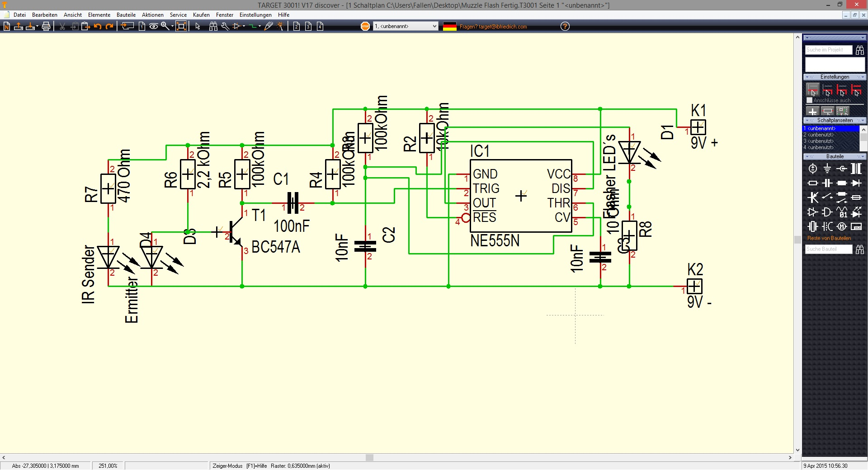The image size is (868, 470).
Task: Redo the last undone action
Action: [109, 27]
